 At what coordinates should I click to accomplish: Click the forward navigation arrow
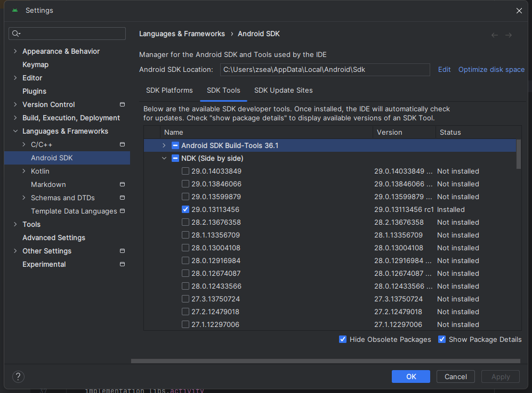pos(509,35)
